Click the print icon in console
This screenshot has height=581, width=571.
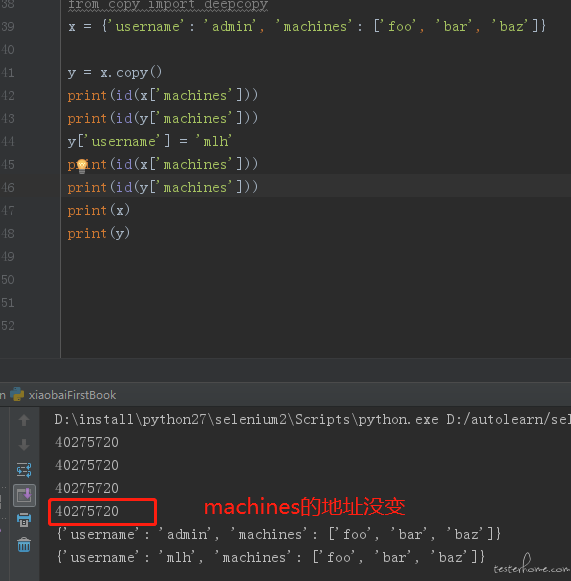24,520
